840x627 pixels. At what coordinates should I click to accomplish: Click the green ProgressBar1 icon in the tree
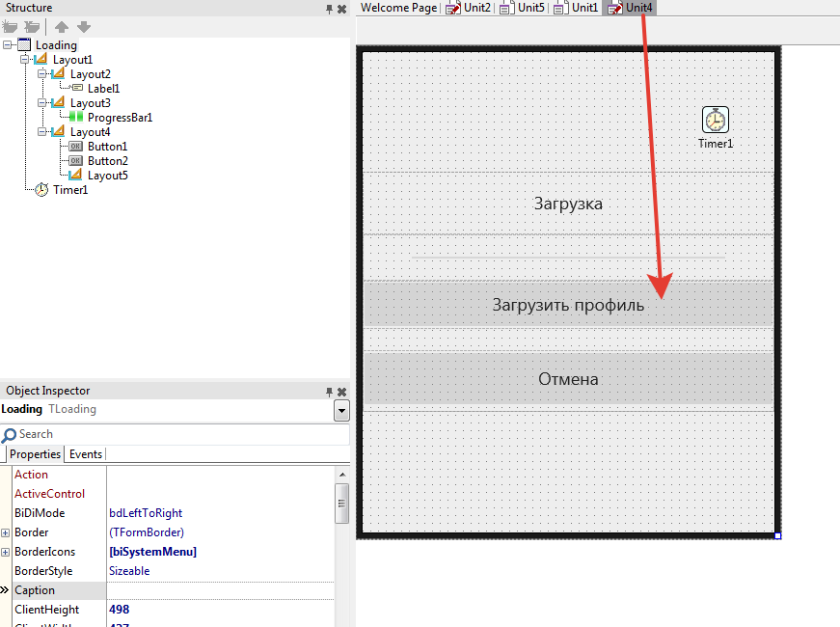[76, 117]
